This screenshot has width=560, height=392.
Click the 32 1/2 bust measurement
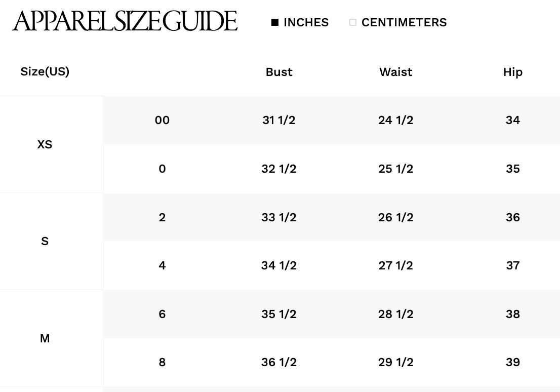[279, 169]
